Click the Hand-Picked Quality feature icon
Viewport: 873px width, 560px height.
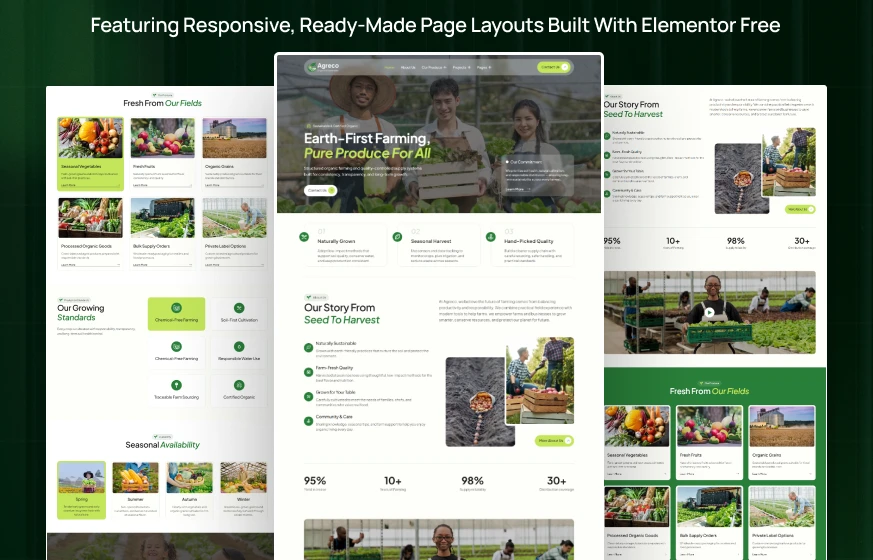pyautogui.click(x=491, y=237)
